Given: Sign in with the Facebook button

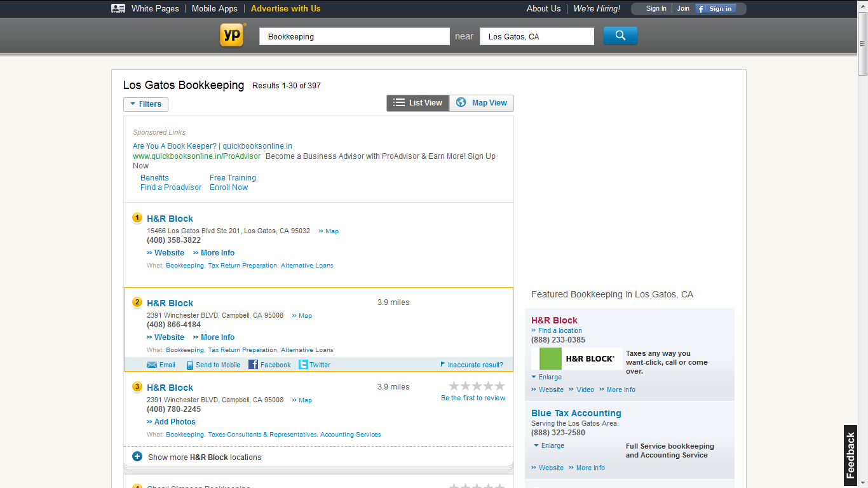Looking at the screenshot, I should (x=715, y=9).
